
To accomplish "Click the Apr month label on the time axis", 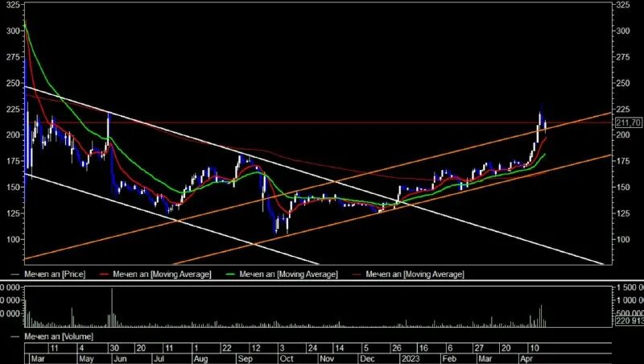I will (x=526, y=358).
